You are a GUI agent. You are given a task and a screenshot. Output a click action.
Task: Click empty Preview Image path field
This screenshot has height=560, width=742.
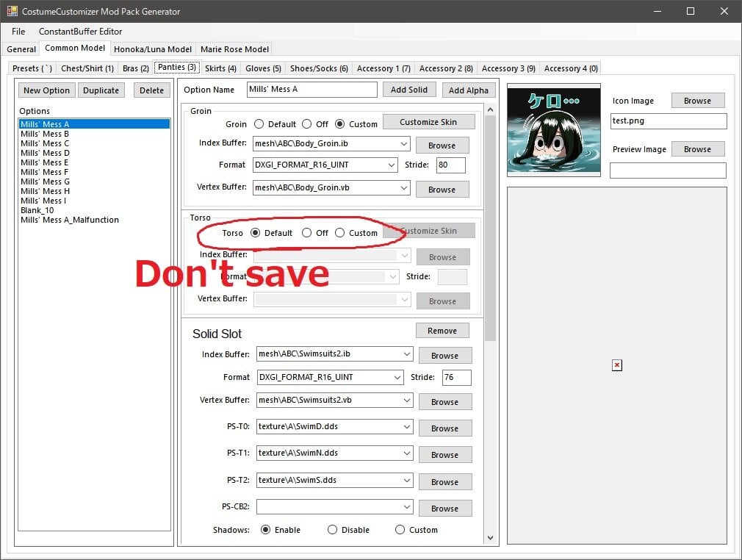[x=669, y=170]
